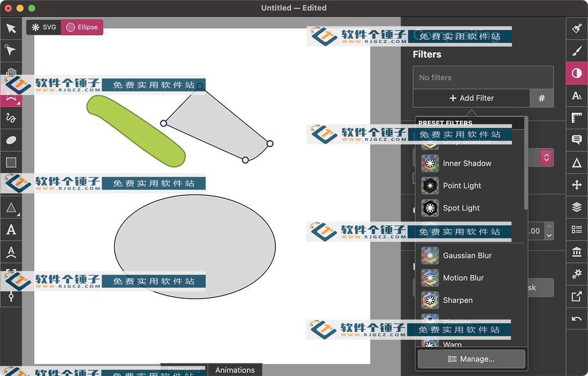Open Manage preset filters

471,359
